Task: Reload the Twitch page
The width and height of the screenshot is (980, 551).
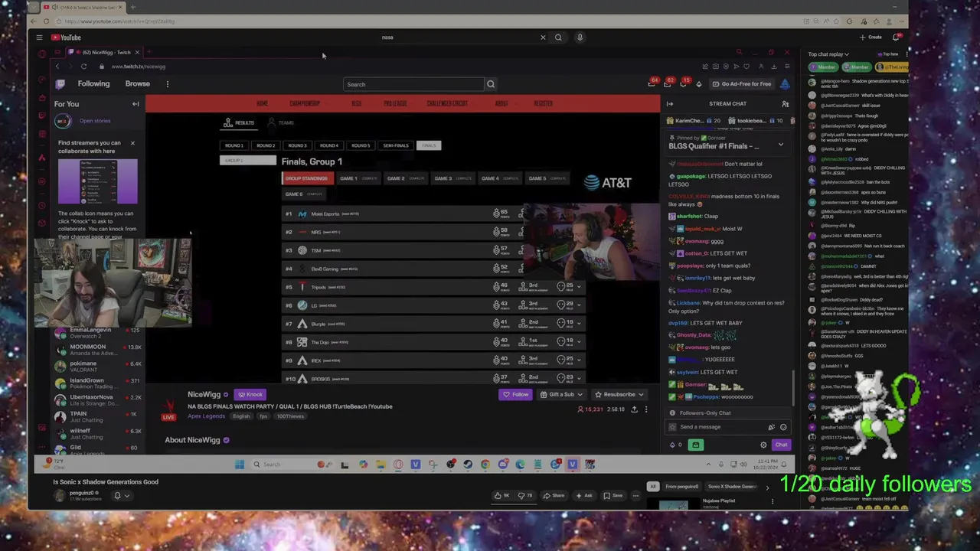Action: point(83,67)
